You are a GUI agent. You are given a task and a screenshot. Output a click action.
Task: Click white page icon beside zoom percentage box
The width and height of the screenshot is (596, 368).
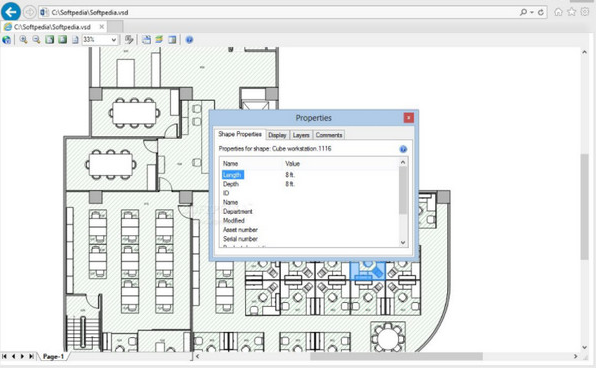click(75, 40)
